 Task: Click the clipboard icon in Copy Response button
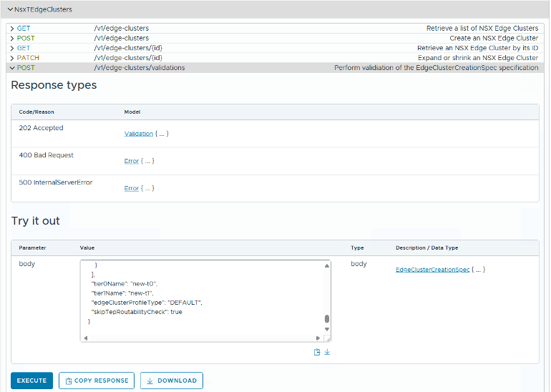coord(69,381)
